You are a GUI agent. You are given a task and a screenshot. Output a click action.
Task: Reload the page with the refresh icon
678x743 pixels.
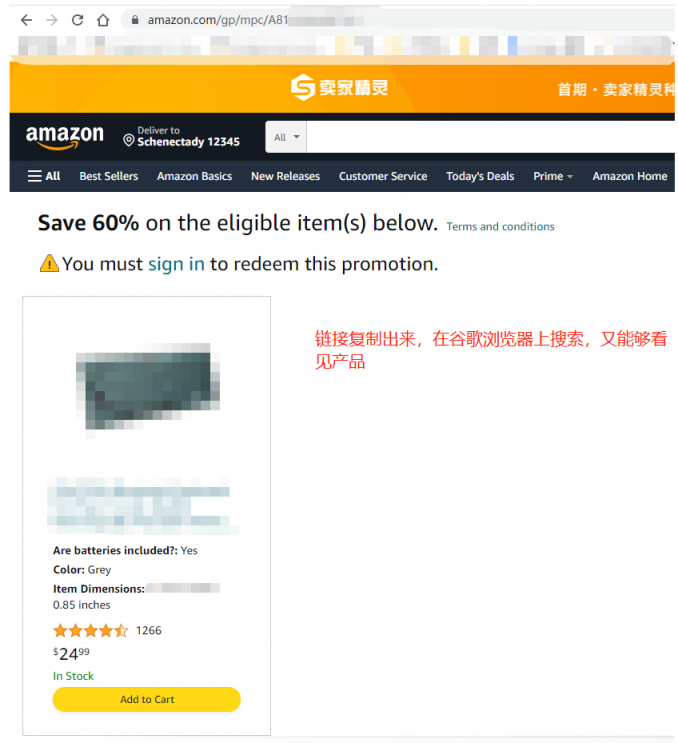click(78, 20)
